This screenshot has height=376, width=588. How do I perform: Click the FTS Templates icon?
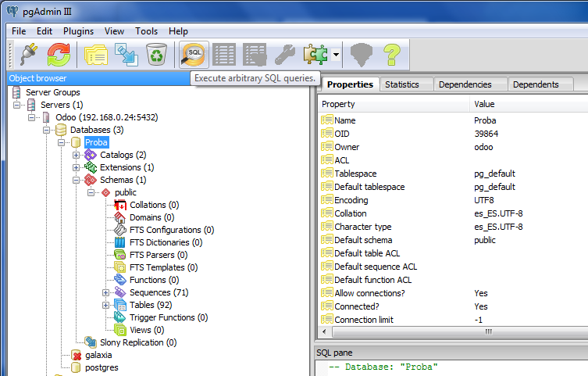point(120,267)
